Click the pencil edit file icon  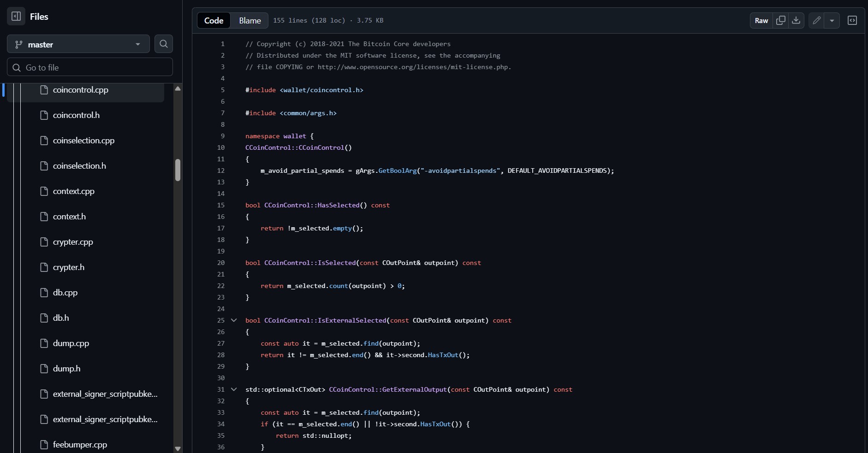tap(816, 20)
